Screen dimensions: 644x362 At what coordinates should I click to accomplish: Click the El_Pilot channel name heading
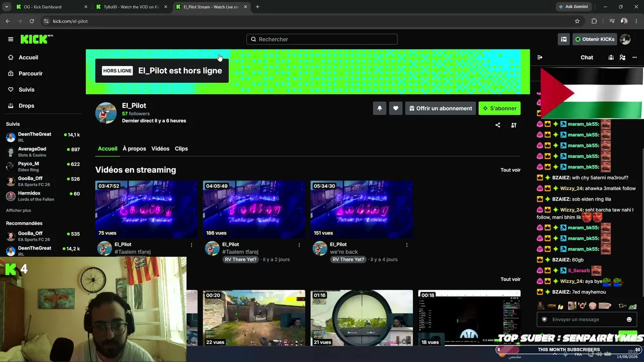(134, 106)
